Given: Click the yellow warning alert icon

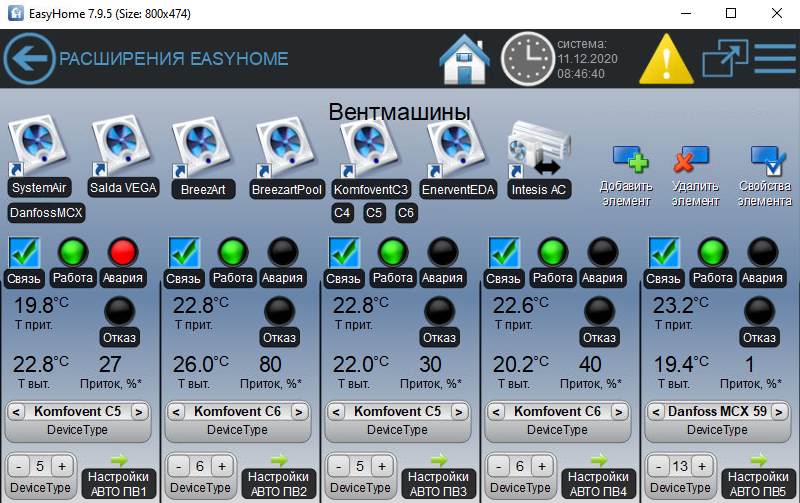Looking at the screenshot, I should tap(664, 60).
